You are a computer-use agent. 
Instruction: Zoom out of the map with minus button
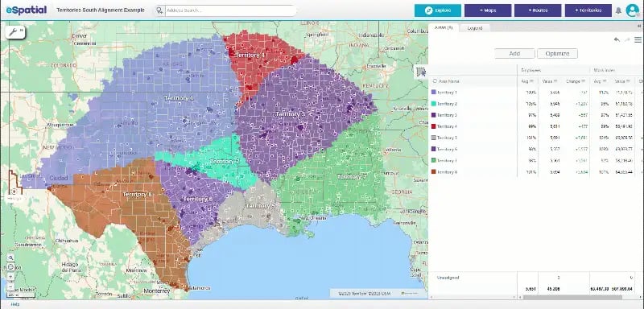[x=10, y=286]
